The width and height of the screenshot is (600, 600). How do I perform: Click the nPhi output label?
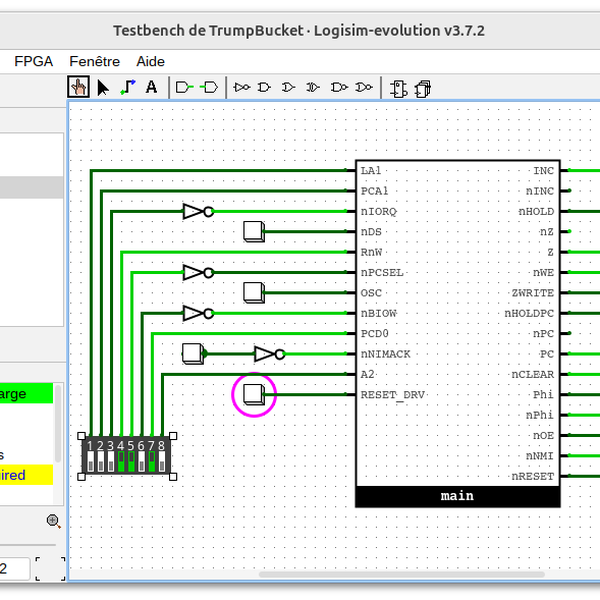(540, 415)
